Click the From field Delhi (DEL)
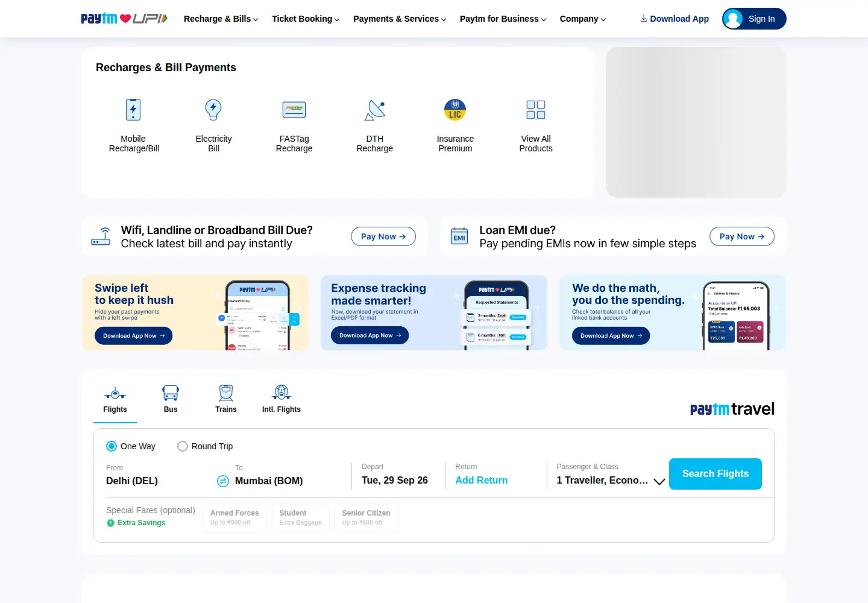 [x=132, y=481]
